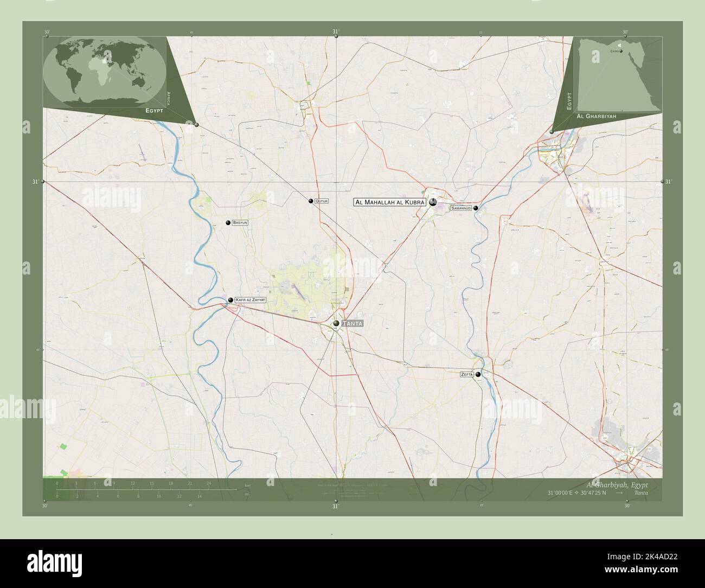705x588 pixels.
Task: Select the Kafr az Zayyat label
Action: pyautogui.click(x=251, y=299)
